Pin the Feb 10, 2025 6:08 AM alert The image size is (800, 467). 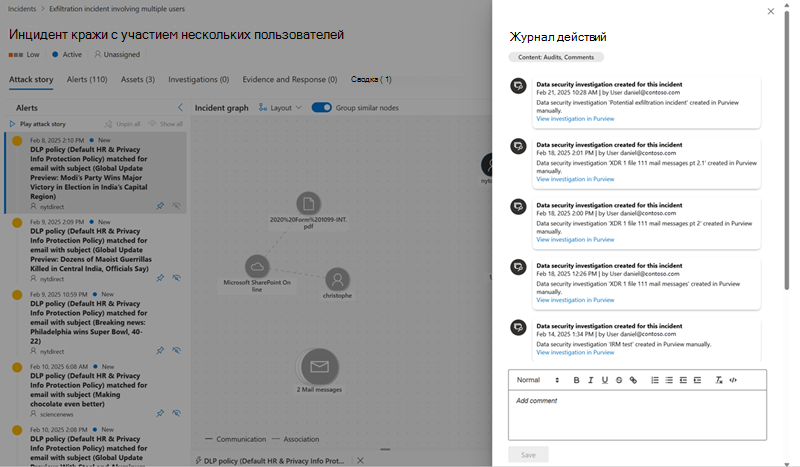160,413
